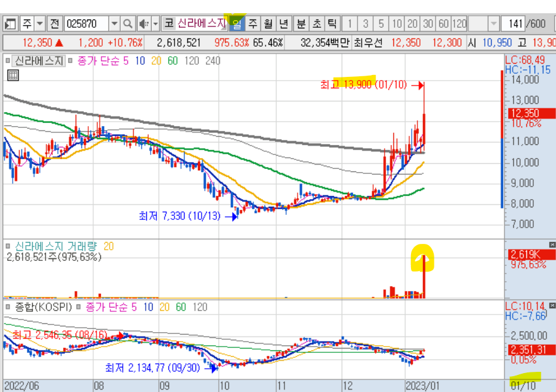
Task: Toggle the square marker before 종합(KOSPI)
Action: 8,307
